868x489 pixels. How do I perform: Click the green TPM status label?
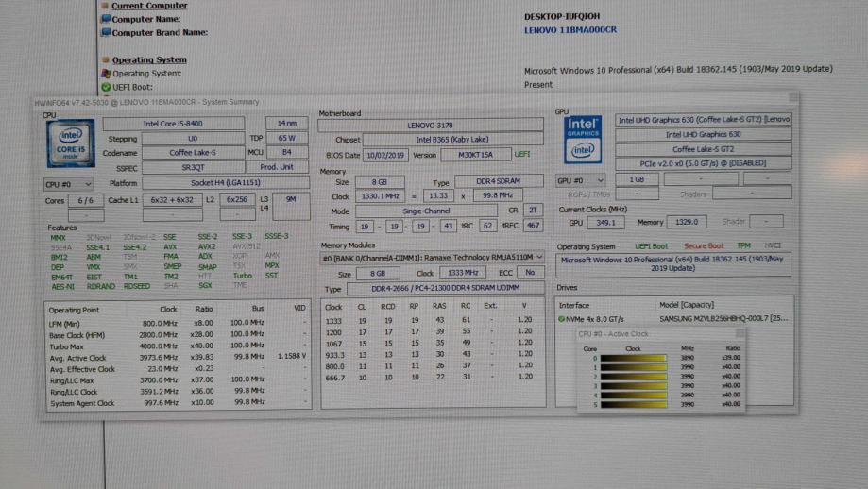coord(743,245)
